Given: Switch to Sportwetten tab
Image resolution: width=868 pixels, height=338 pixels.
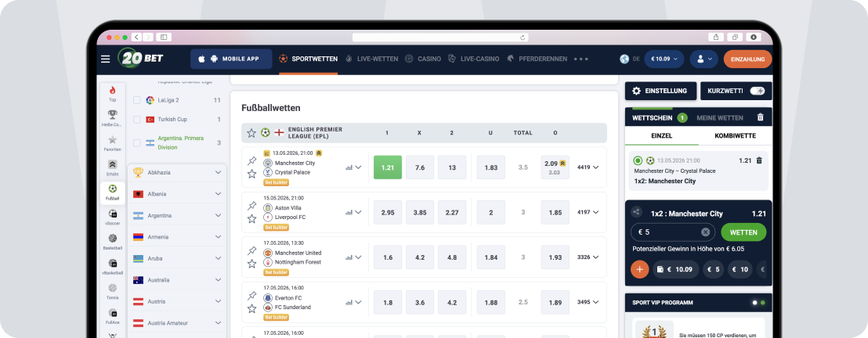Looking at the screenshot, I should (x=308, y=59).
